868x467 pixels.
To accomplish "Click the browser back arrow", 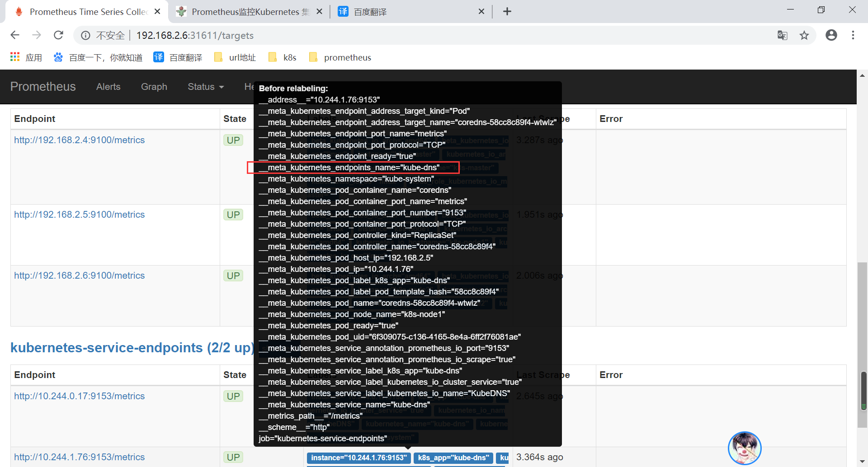I will [15, 35].
